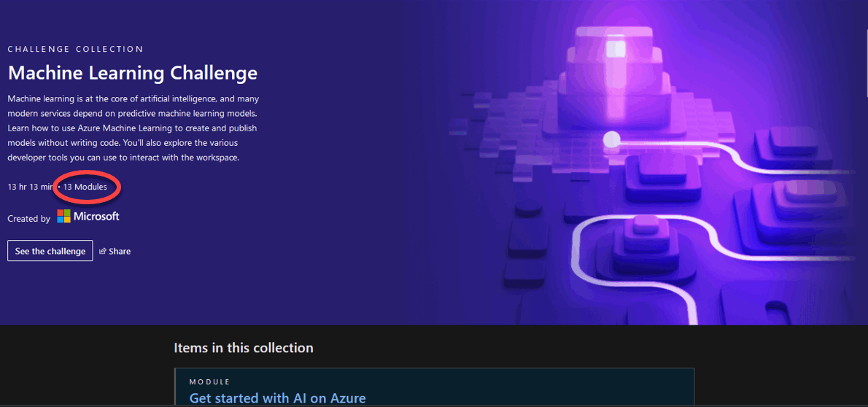The image size is (868, 407).
Task: Click the Created by label
Action: click(x=28, y=219)
